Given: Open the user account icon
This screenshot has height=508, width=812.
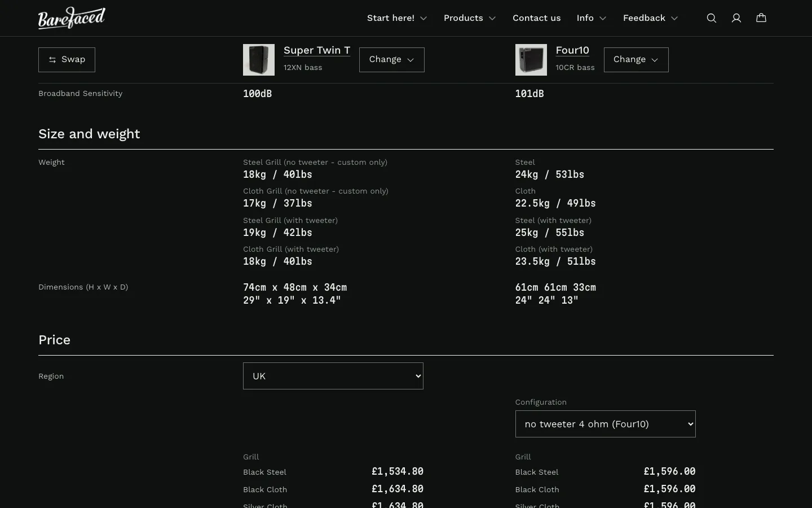Looking at the screenshot, I should (736, 18).
